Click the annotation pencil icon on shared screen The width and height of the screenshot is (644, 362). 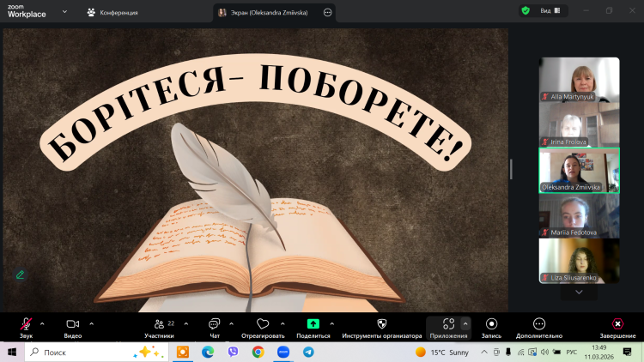click(x=20, y=275)
